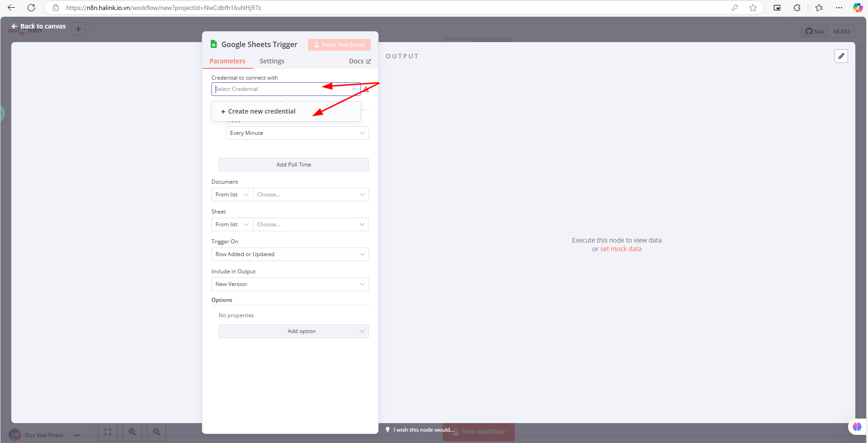Click the Document field label
Viewport: 868px width, 443px height.
225,182
